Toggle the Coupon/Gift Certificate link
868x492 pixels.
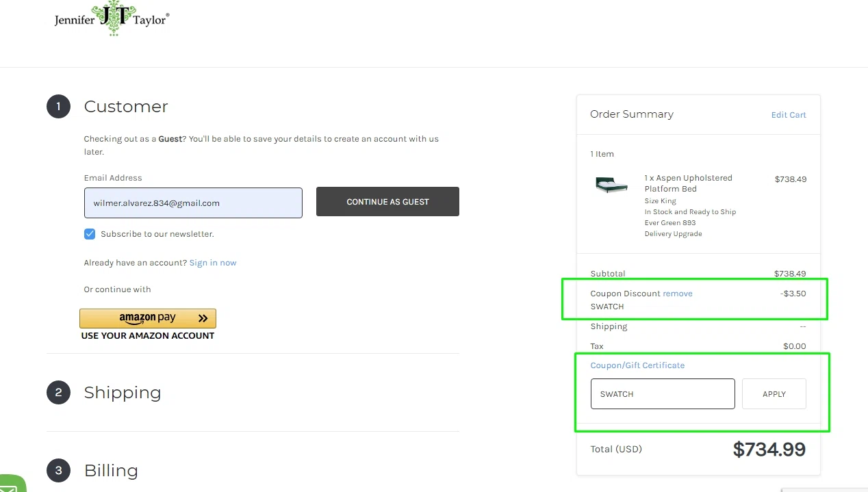click(637, 365)
